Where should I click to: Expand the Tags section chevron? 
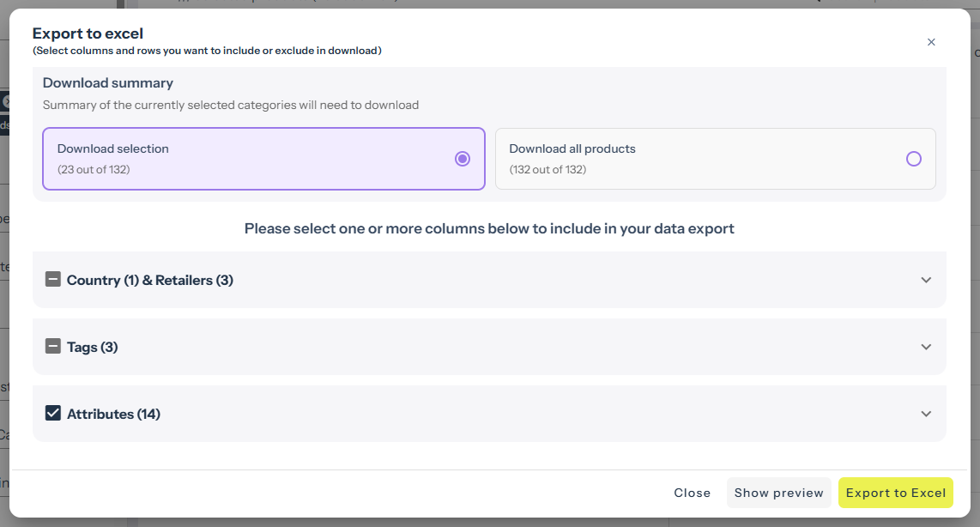(x=926, y=347)
